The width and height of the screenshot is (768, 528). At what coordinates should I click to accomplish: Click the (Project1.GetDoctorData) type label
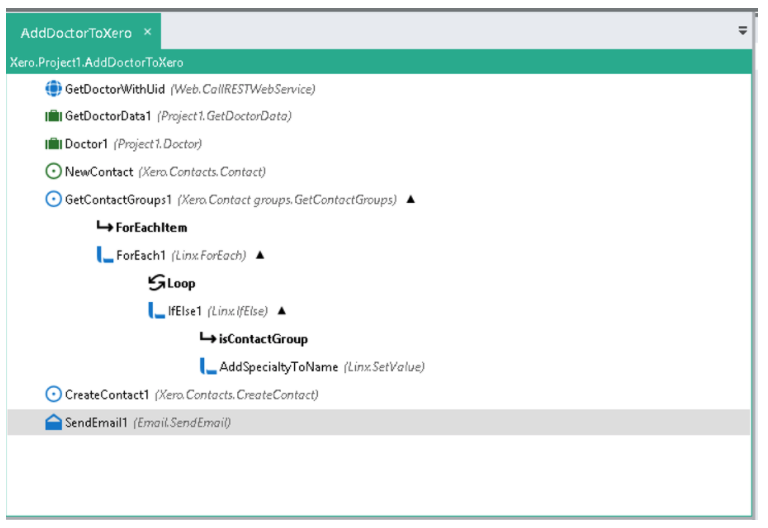pos(224,116)
